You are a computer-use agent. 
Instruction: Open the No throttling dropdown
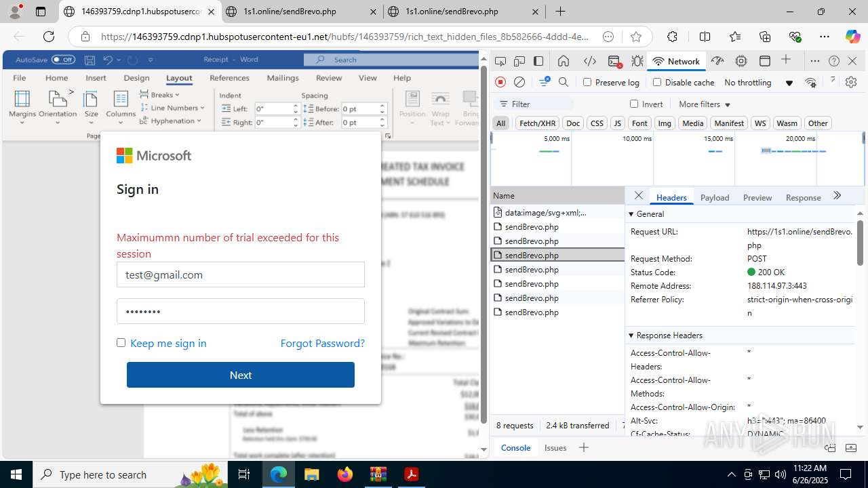tap(758, 83)
